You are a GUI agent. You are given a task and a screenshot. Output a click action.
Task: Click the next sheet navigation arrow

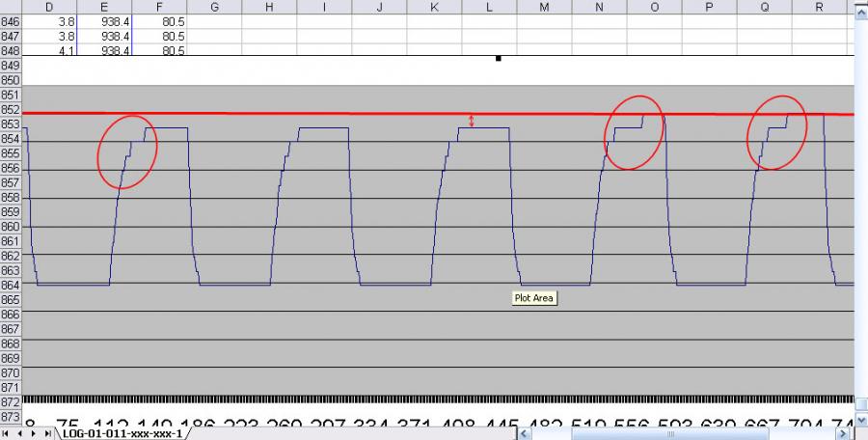[31, 433]
